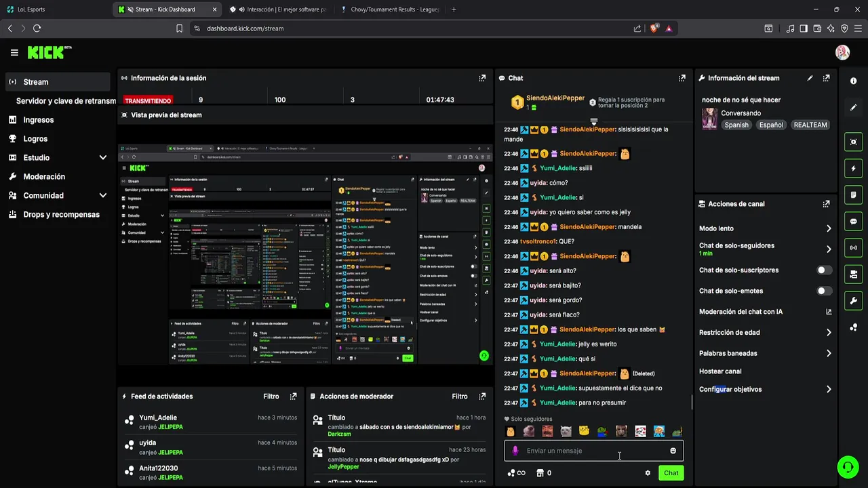The width and height of the screenshot is (868, 488).
Task: Click Darkzsm in moderator actions
Action: [340, 434]
